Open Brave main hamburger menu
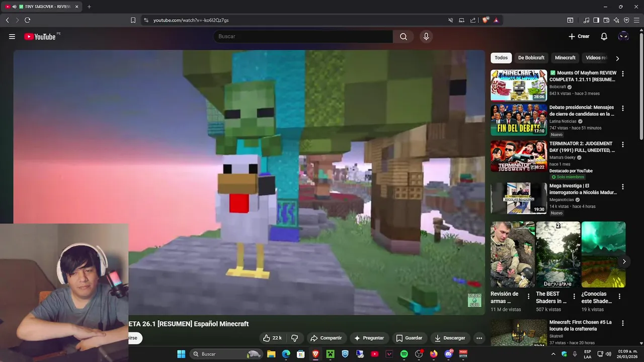 pyautogui.click(x=637, y=20)
